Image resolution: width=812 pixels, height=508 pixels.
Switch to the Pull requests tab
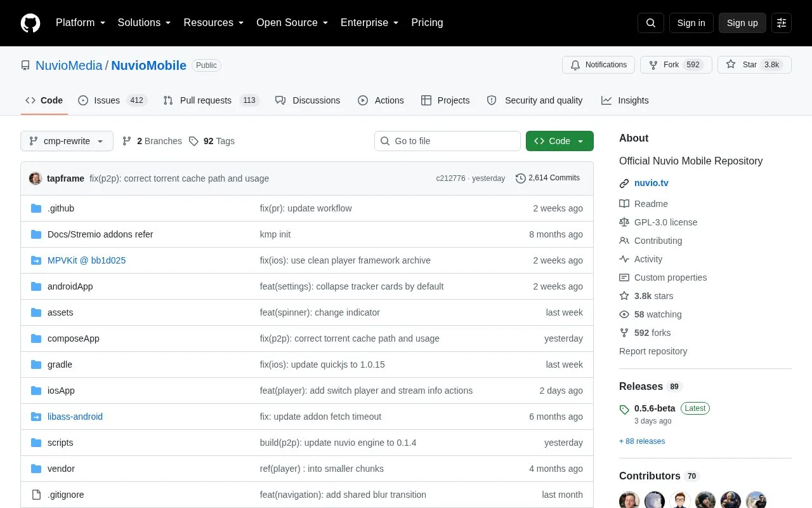point(211,100)
